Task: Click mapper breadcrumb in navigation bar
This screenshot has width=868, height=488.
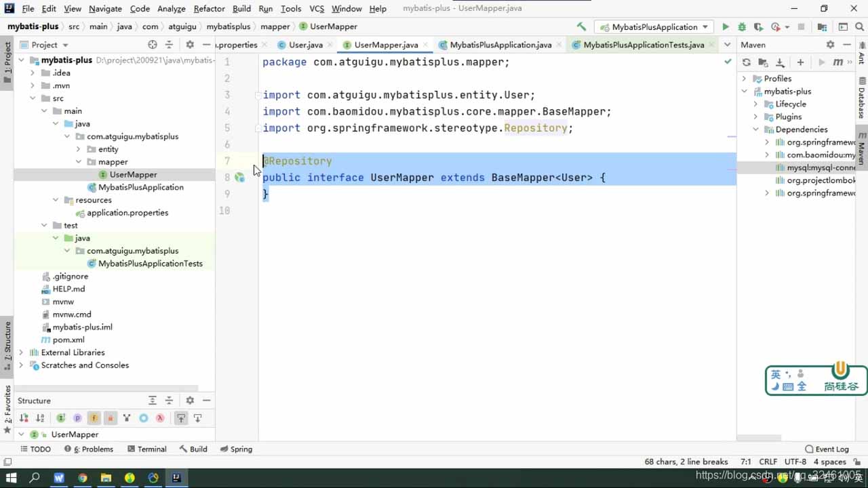Action: [275, 26]
